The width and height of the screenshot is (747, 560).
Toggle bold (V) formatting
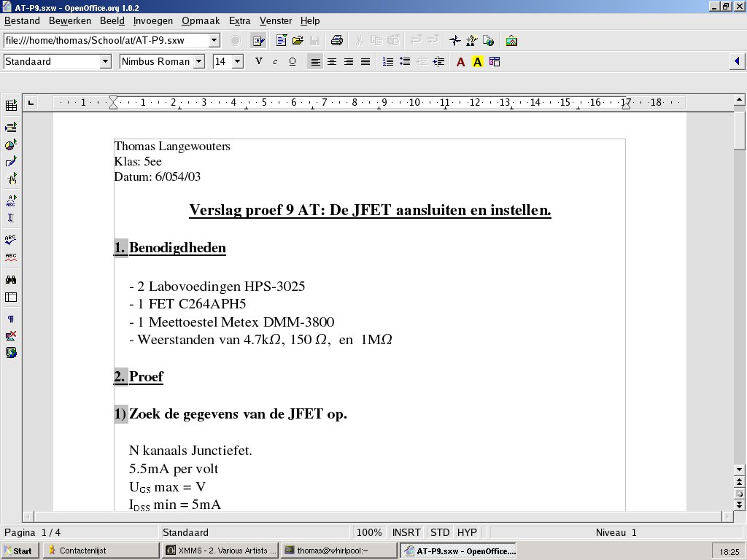(259, 62)
